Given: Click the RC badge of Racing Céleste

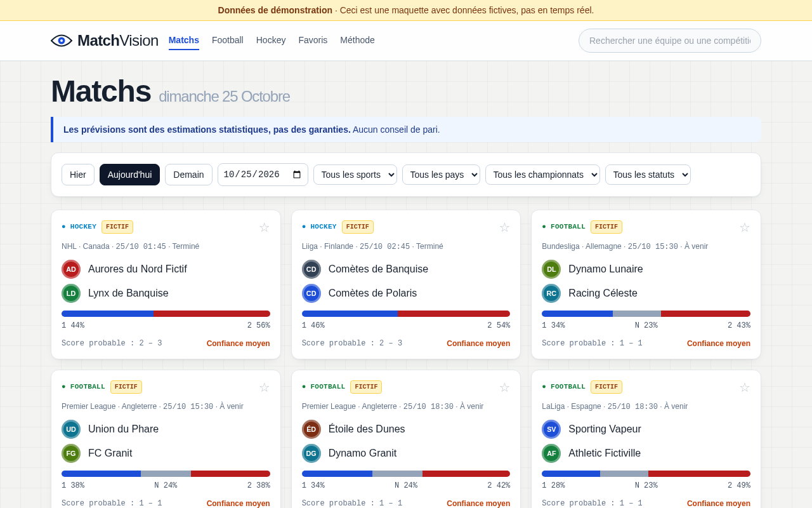Looking at the screenshot, I should (551, 293).
